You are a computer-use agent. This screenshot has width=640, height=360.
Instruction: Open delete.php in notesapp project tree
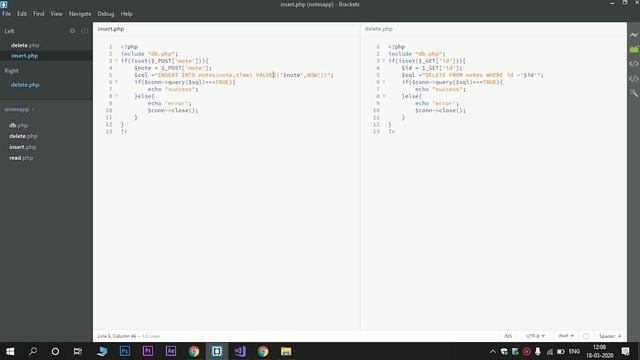click(x=23, y=136)
